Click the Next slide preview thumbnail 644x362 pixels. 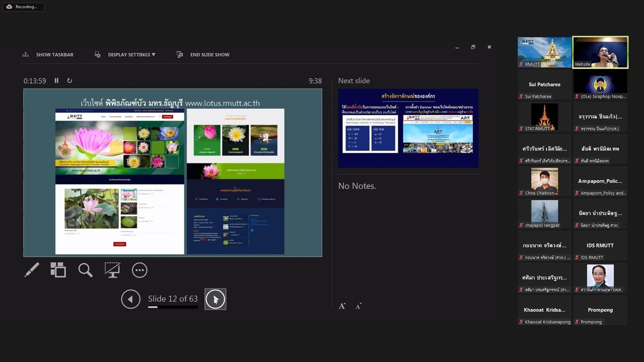click(x=408, y=128)
